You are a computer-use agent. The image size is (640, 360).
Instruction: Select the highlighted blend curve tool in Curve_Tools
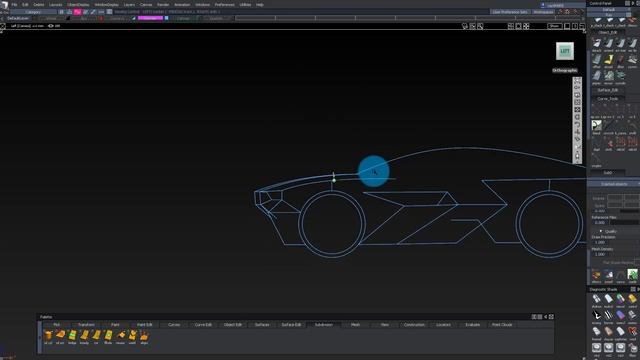pyautogui.click(x=597, y=126)
